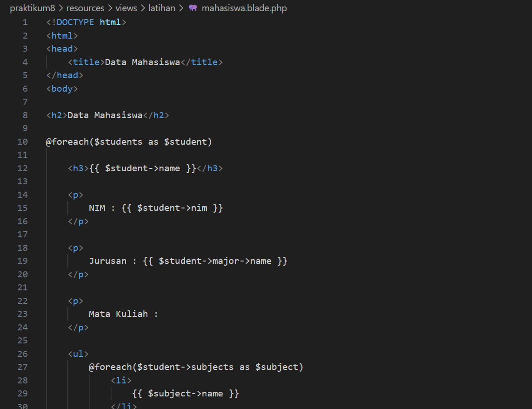Expand the views breadcrumb segment
The height and width of the screenshot is (409, 532).
point(126,8)
